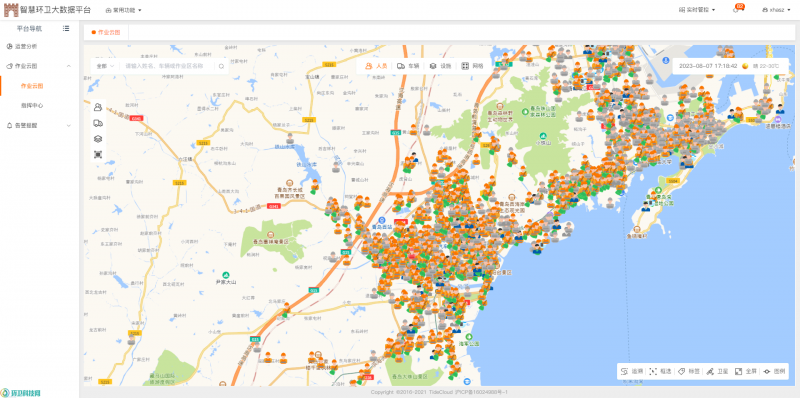This screenshot has width=800, height=398.
Task: Open the 常用功能 dropdown in the header
Action: [x=123, y=10]
